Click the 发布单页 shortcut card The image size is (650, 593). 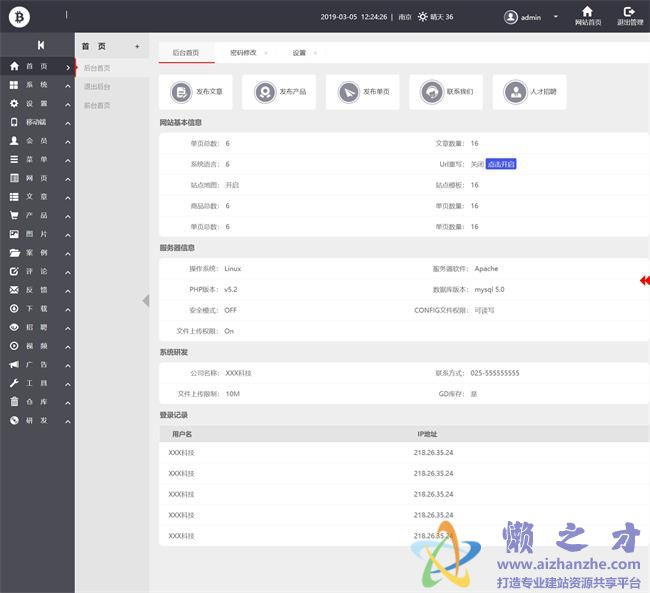pos(363,92)
